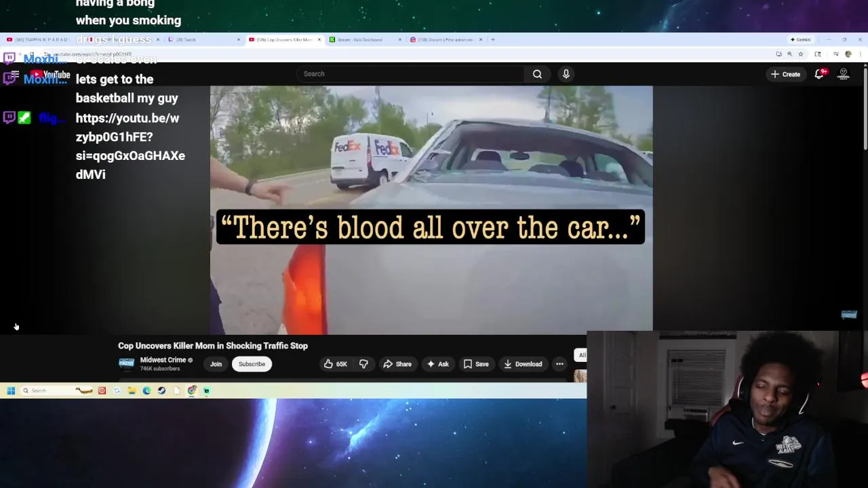Click the Join membership button
868x488 pixels.
point(216,364)
